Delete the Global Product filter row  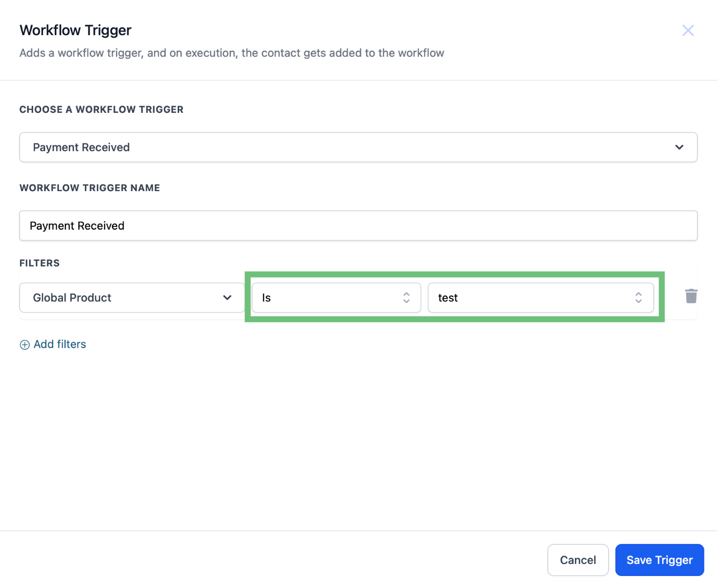coord(691,296)
